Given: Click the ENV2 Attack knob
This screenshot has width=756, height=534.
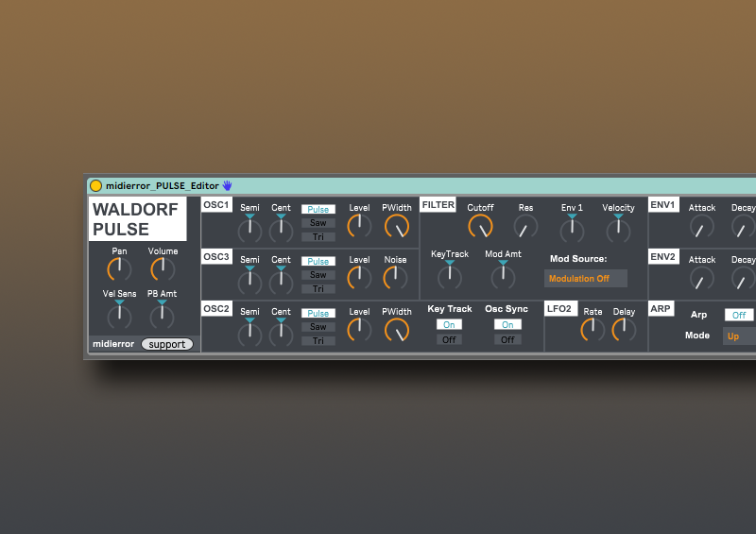Looking at the screenshot, I should [701, 278].
